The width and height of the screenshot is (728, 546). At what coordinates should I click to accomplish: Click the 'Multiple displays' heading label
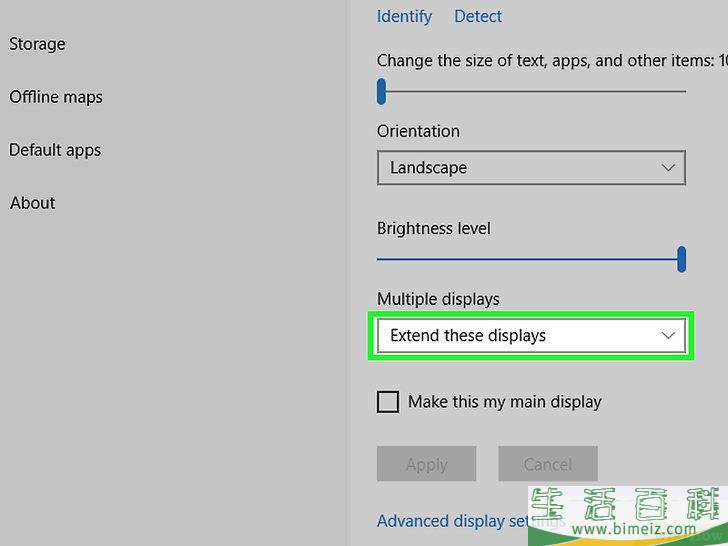point(438,299)
